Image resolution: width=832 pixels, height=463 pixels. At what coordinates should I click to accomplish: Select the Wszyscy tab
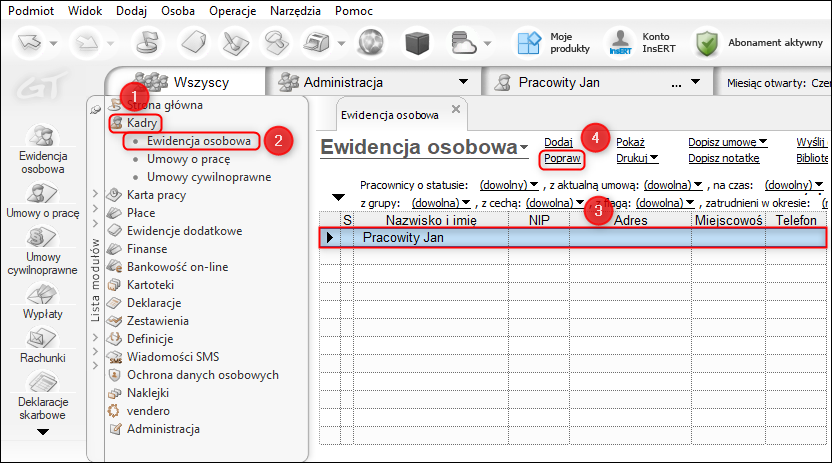(x=185, y=82)
